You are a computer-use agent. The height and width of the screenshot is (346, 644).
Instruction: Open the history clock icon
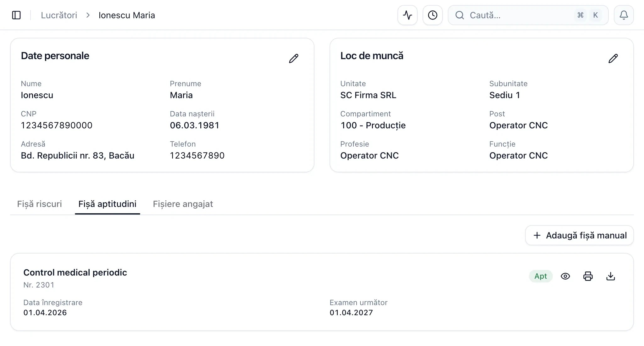(x=433, y=15)
